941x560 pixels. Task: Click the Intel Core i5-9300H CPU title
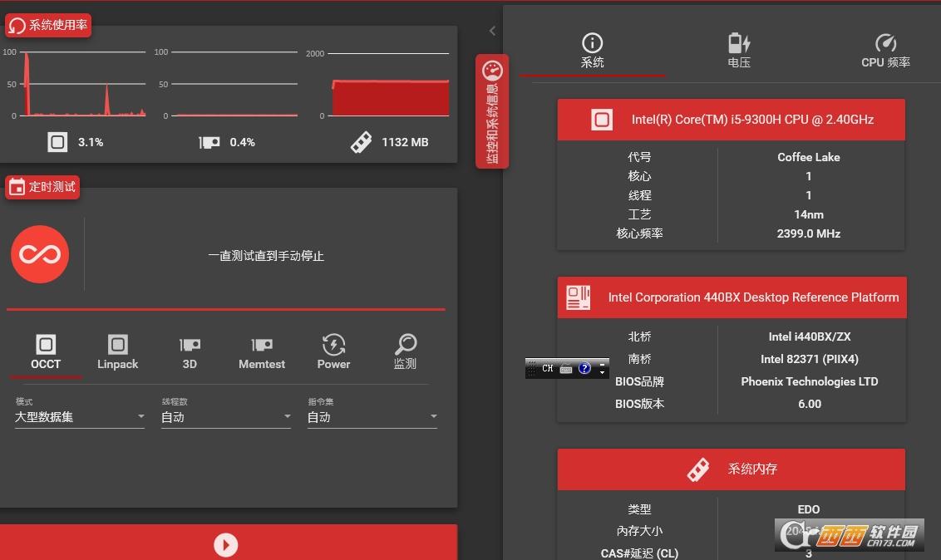[752, 120]
